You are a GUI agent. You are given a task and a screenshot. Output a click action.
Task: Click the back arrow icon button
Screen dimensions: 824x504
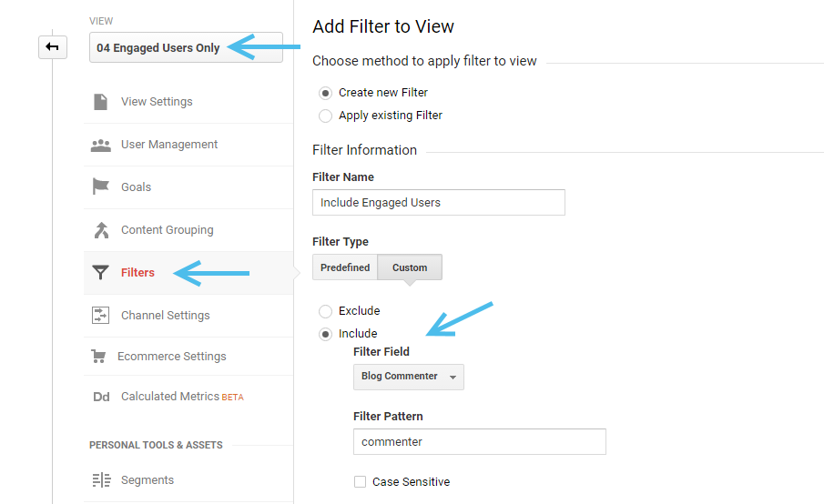[x=53, y=47]
